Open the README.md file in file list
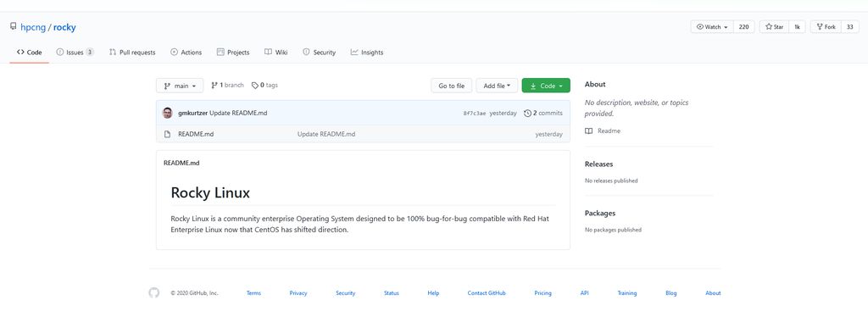868x317 pixels. click(x=196, y=134)
